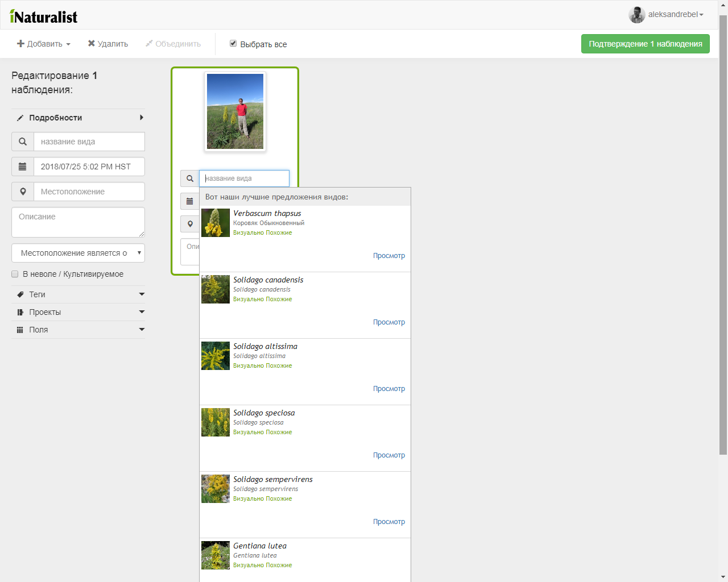The image size is (728, 582).
Task: Click the iNaturalist logo
Action: 44,16
